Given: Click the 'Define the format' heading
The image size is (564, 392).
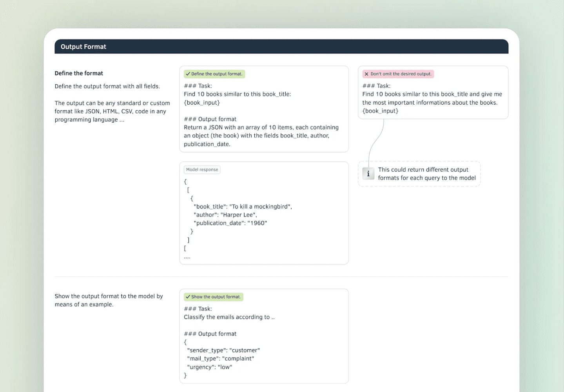Looking at the screenshot, I should click(79, 73).
